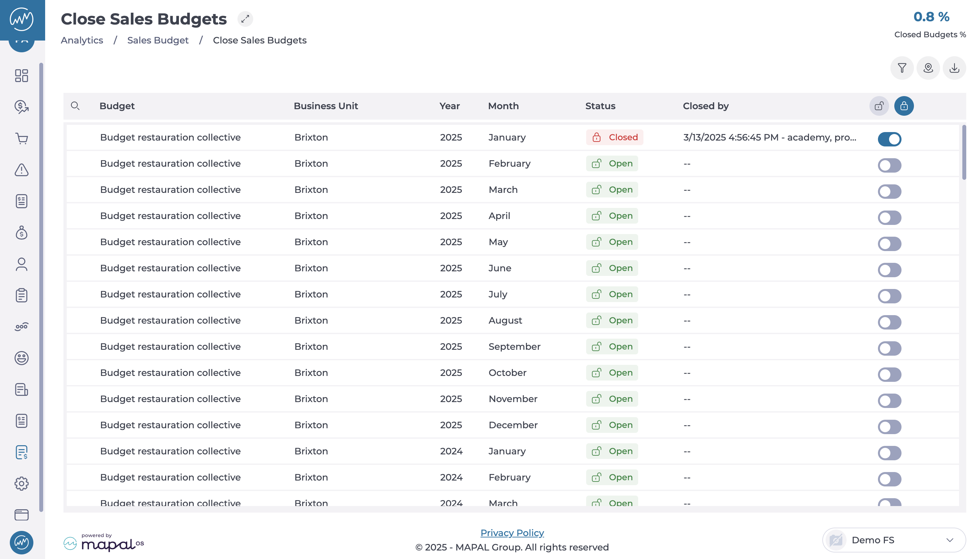Viewport: 980px width, 559px height.
Task: Toggle the 2025 May budget switch
Action: coord(889,244)
